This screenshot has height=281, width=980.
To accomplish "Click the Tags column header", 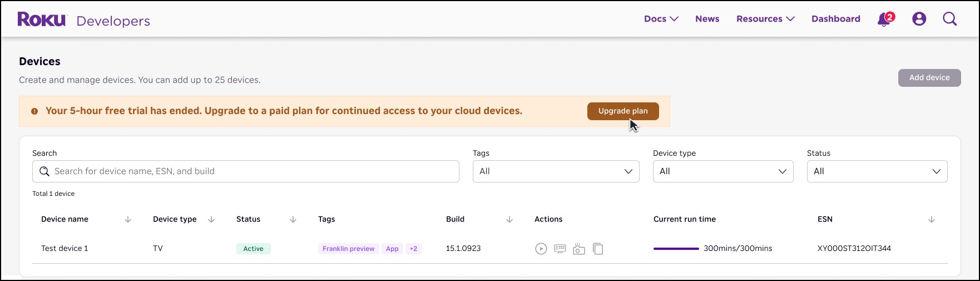I will [x=326, y=219].
